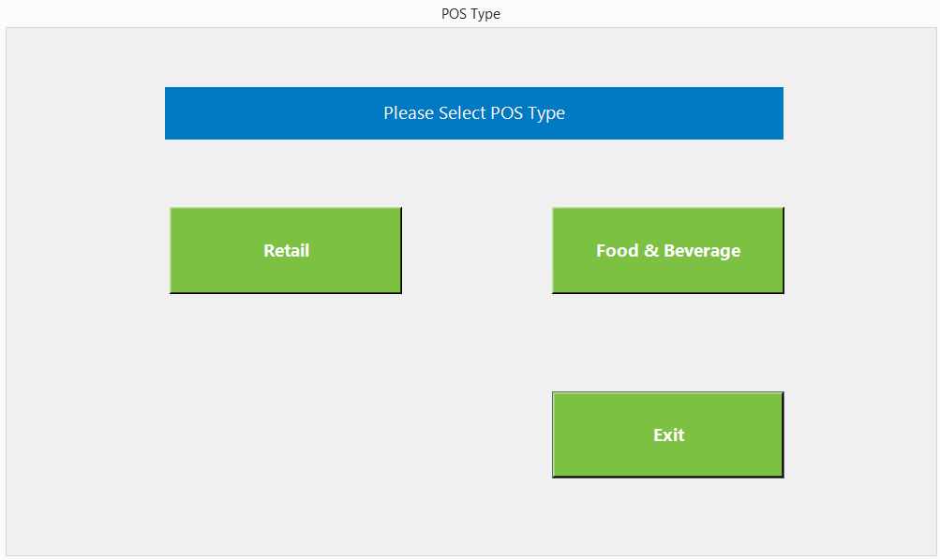
Task: Pick Food & Beverage as the POS type
Action: click(x=668, y=251)
